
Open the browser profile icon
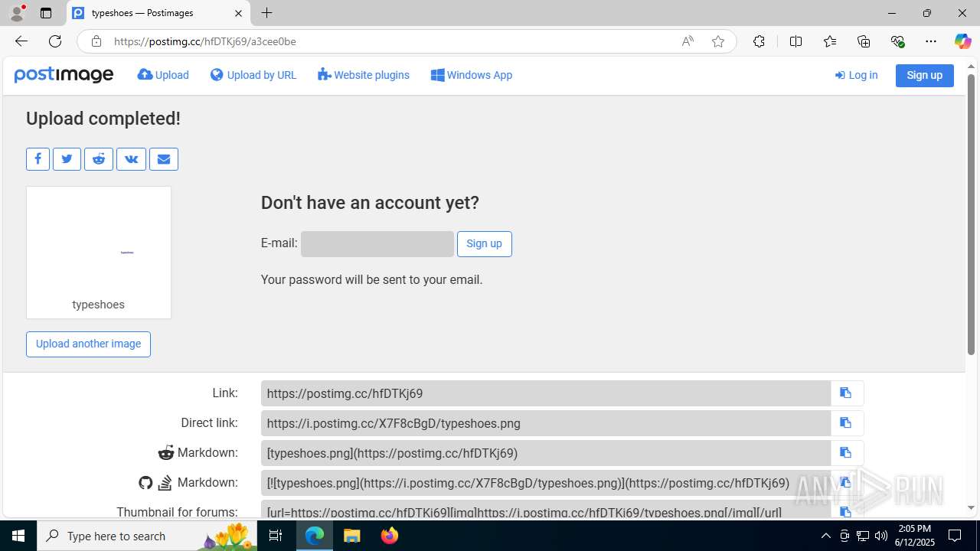tap(17, 13)
